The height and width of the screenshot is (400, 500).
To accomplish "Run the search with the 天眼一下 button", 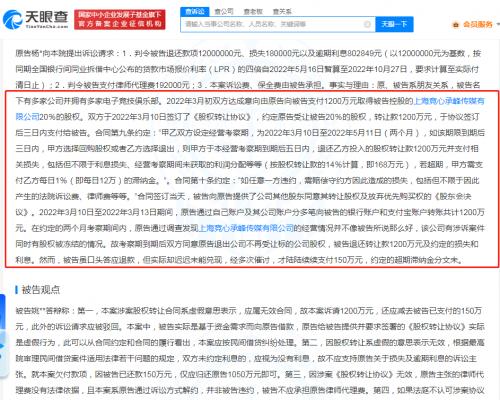I will click(394, 24).
